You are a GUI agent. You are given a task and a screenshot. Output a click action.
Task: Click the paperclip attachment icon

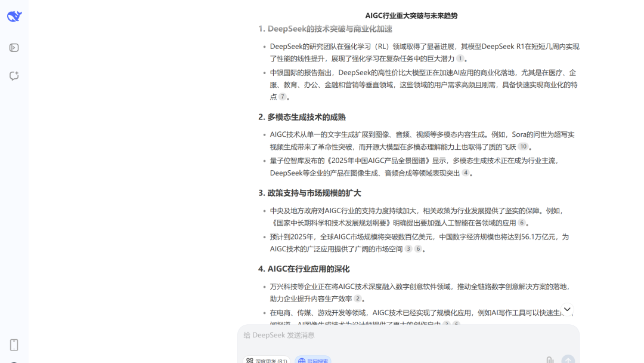point(550,359)
